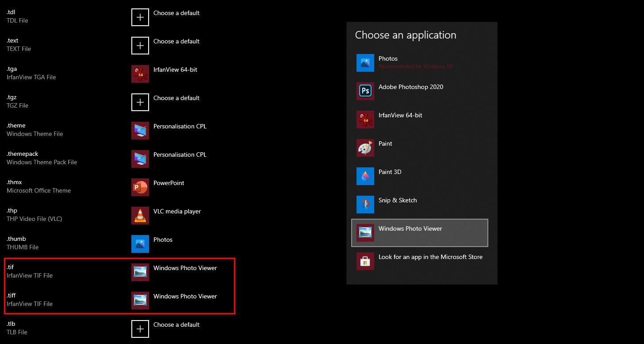
Task: Click the Adobe Photoshop Ps icon in the chooser
Action: tap(365, 91)
